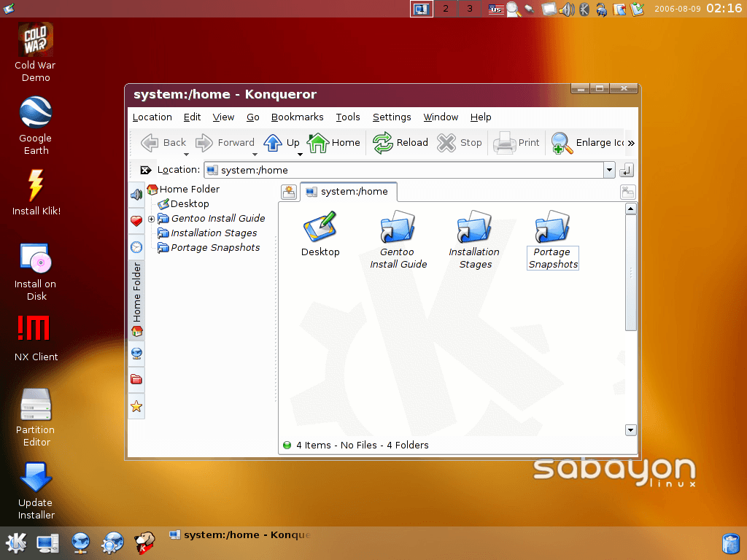Reload the current folder view
Image resolution: width=747 pixels, height=560 pixels.
click(400, 142)
